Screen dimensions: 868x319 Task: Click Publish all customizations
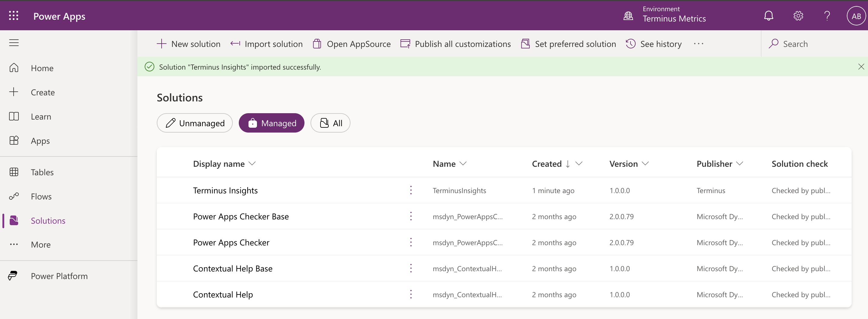(455, 44)
